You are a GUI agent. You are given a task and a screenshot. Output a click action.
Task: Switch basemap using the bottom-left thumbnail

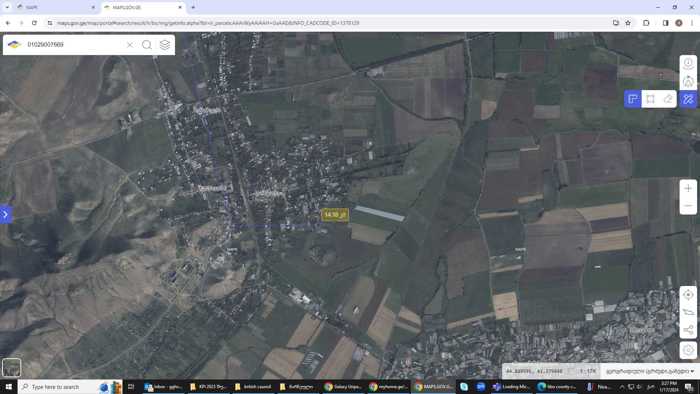pyautogui.click(x=12, y=368)
